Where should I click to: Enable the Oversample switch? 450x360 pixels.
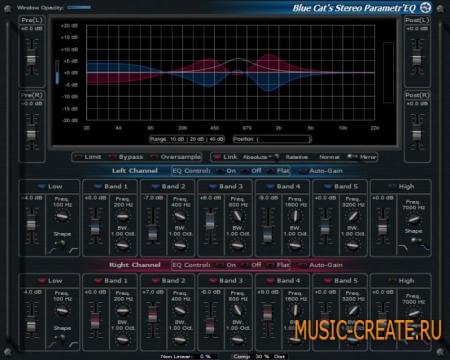(154, 157)
